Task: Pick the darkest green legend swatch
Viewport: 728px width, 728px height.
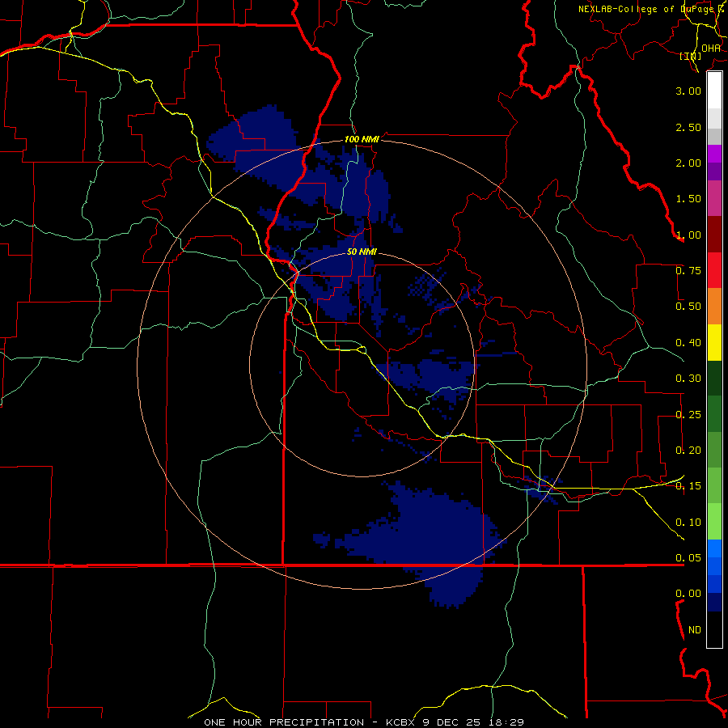Action: 714,379
